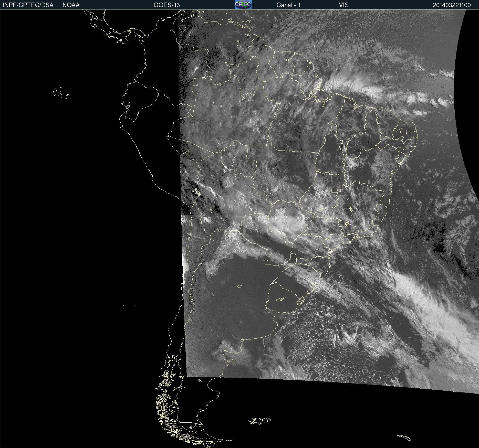Click the INPE/CPTEC/DSA header text
Image resolution: width=479 pixels, height=448 pixels.
(28, 5)
